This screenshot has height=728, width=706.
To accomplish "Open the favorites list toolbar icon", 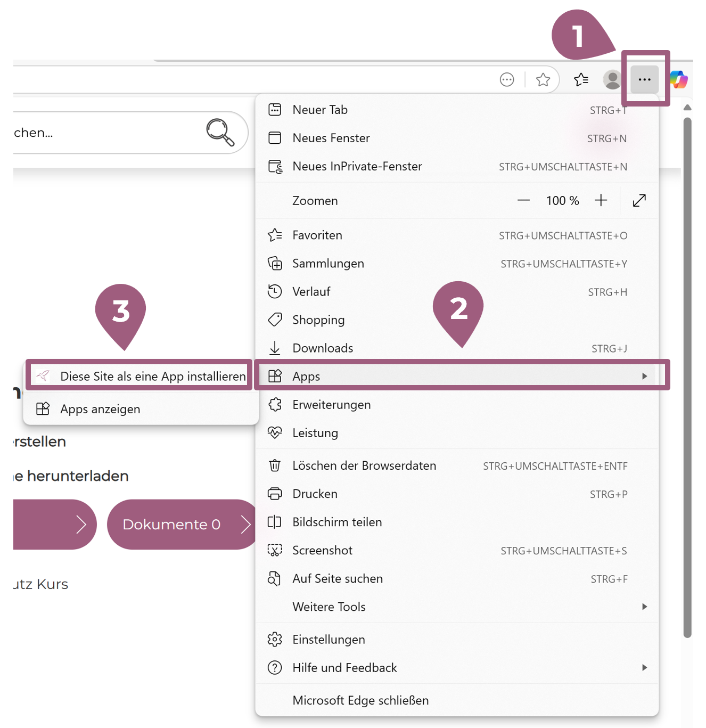I will (x=581, y=79).
